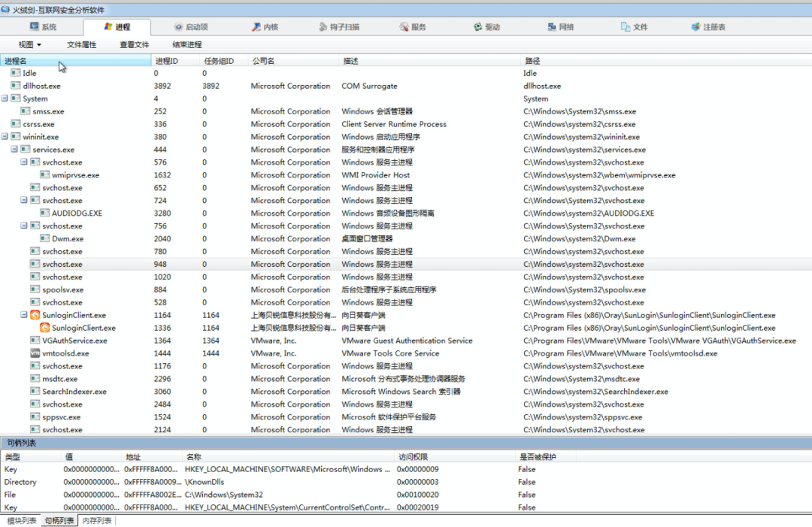This screenshot has height=527, width=812.
Task: Click the spoolsv.exe process icon
Action: (35, 289)
